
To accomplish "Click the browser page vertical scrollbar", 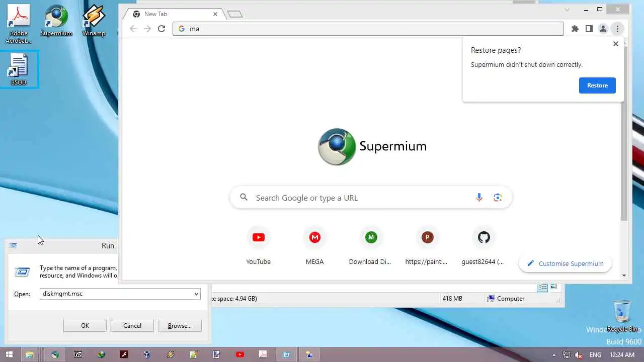I will tap(624, 134).
